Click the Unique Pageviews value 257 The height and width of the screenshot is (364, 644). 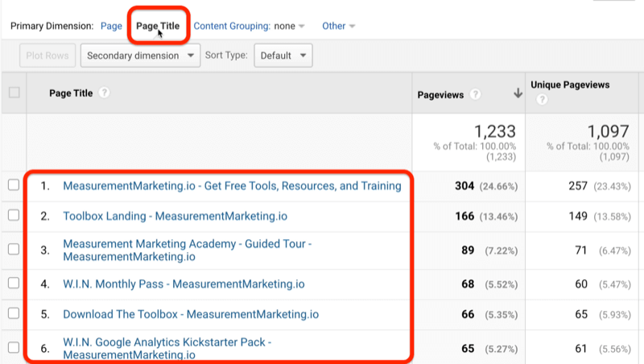[578, 186]
